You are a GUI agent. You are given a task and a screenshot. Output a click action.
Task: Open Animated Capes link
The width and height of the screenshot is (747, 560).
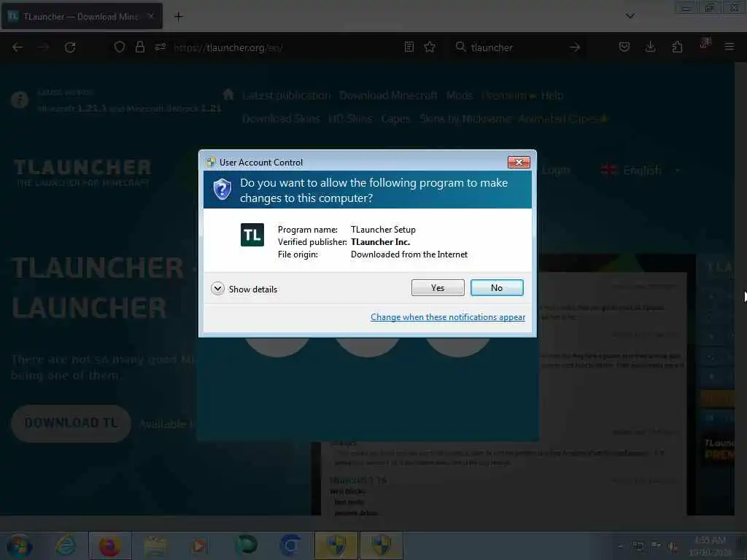(x=562, y=119)
